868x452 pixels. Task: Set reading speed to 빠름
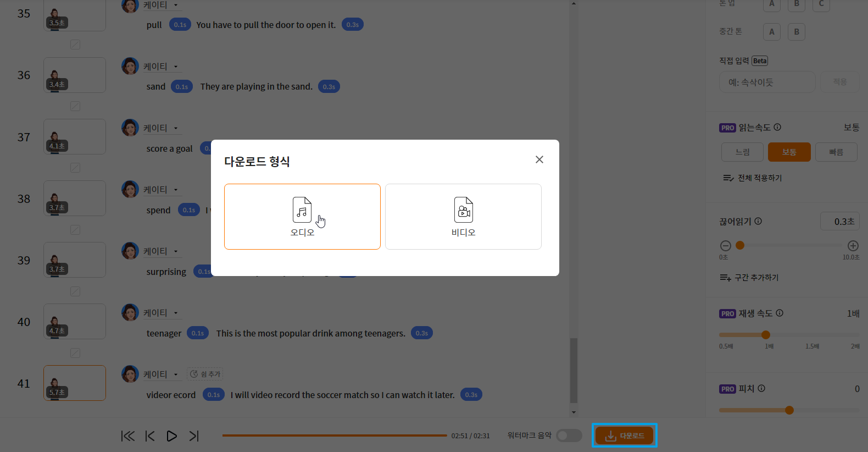pyautogui.click(x=836, y=152)
